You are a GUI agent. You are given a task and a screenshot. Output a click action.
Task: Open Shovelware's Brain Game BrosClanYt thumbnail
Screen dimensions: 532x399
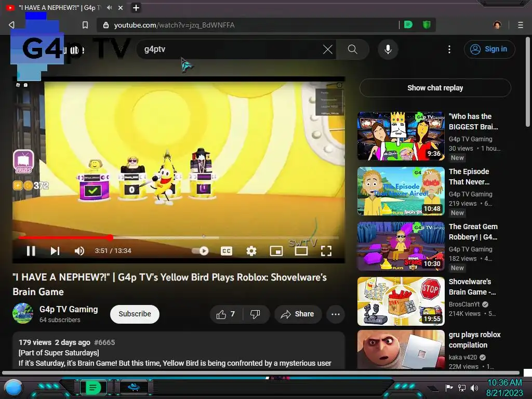pos(401,301)
